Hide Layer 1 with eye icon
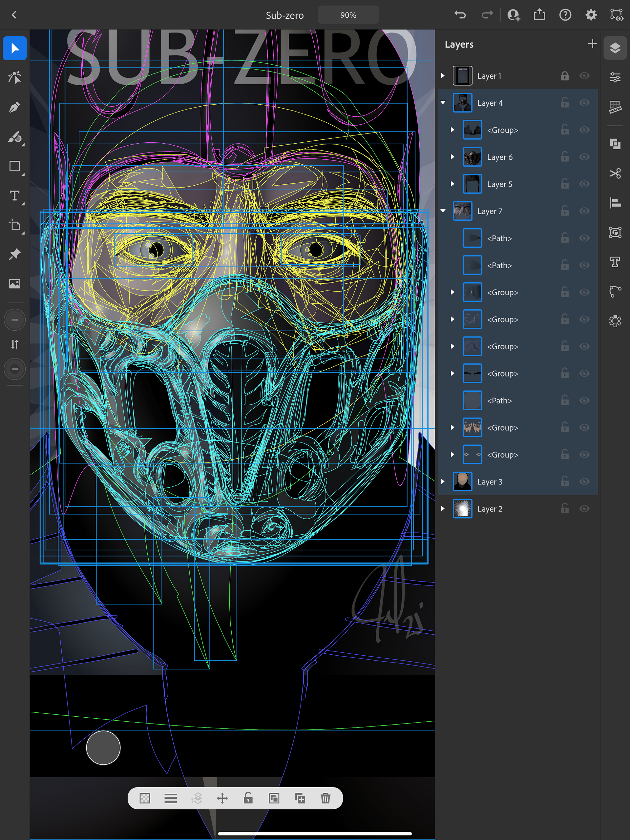Viewport: 630px width, 840px height. tap(584, 76)
